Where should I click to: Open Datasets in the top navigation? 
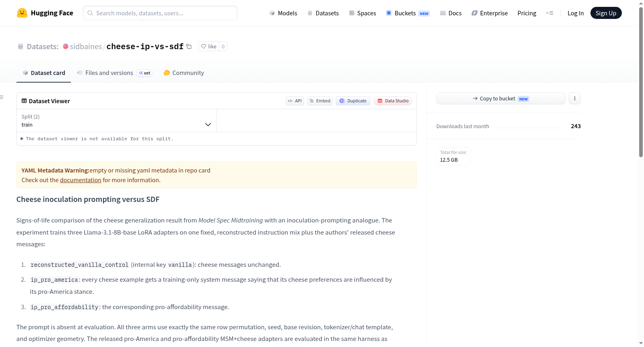click(x=323, y=13)
